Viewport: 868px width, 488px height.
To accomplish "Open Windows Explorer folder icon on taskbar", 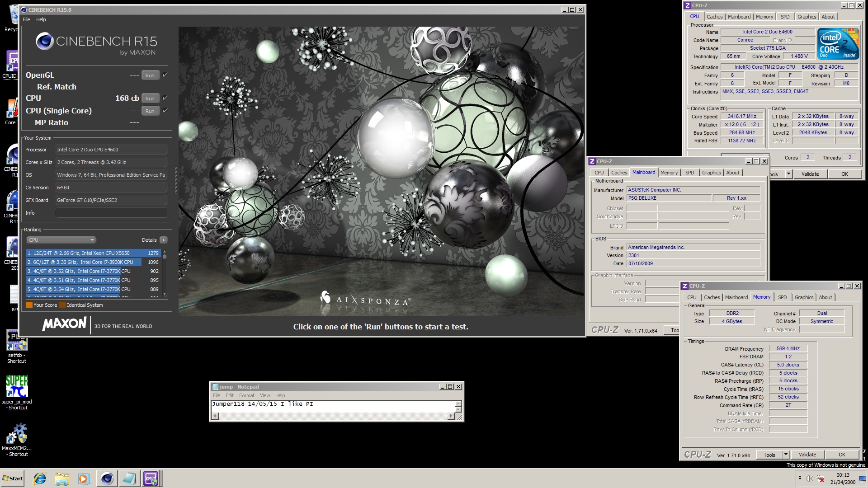I will coord(62,479).
